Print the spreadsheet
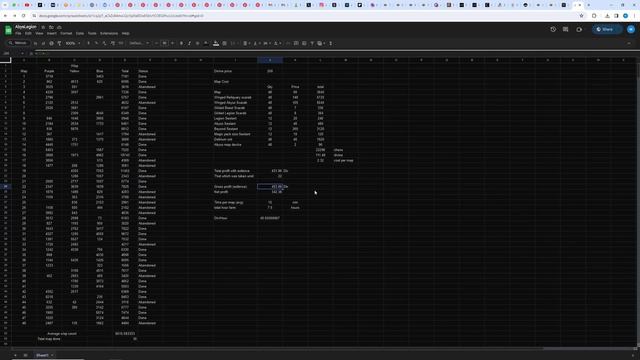 [x=51, y=43]
